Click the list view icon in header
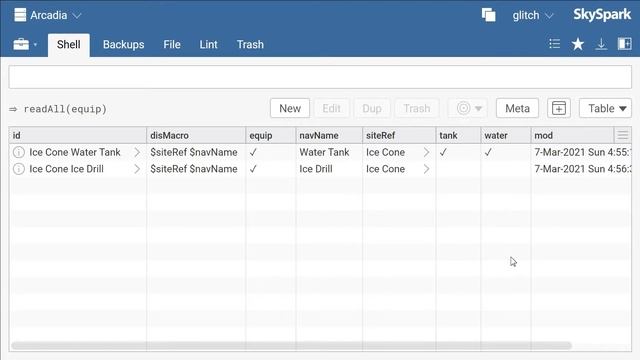 [554, 44]
